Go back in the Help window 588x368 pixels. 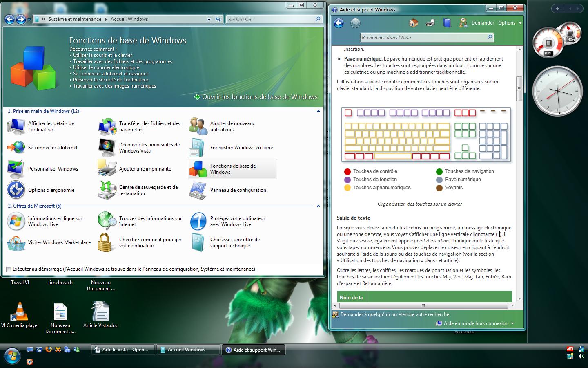point(339,23)
